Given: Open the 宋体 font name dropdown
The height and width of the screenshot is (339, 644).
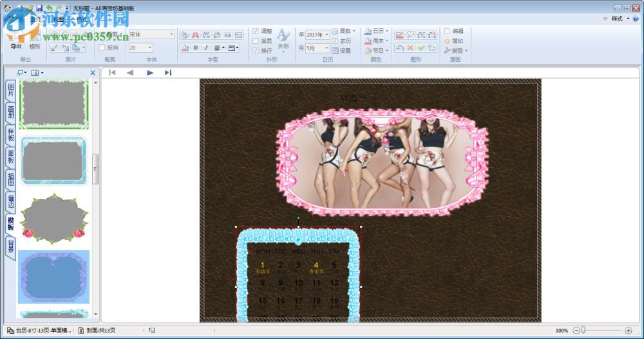Looking at the screenshot, I should point(151,35).
